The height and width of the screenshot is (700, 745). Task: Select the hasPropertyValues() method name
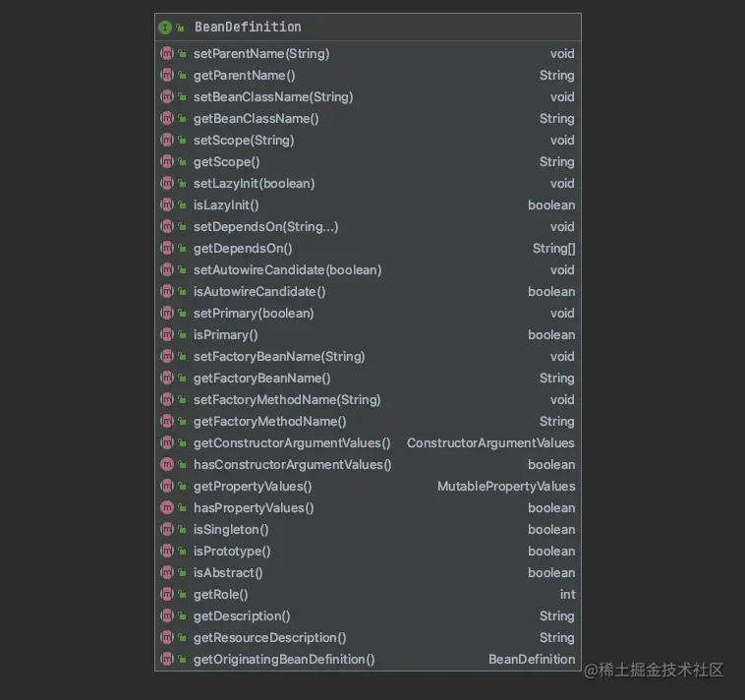click(254, 507)
